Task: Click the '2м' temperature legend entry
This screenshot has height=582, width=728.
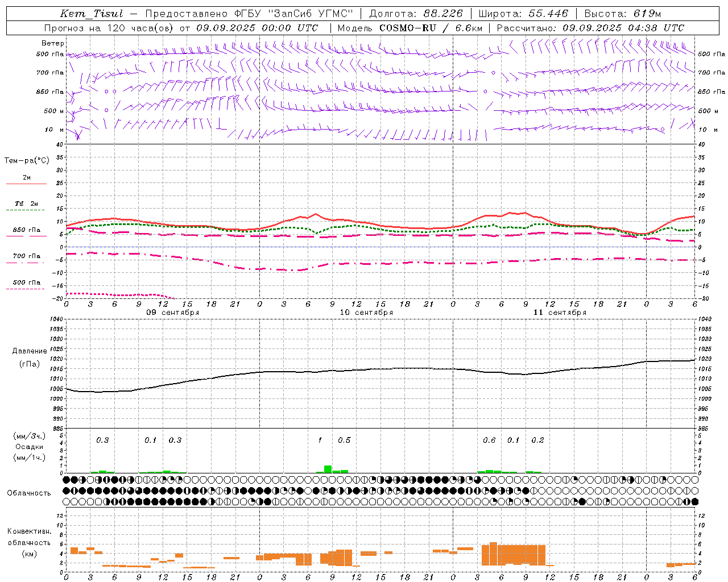Action: [x=27, y=178]
